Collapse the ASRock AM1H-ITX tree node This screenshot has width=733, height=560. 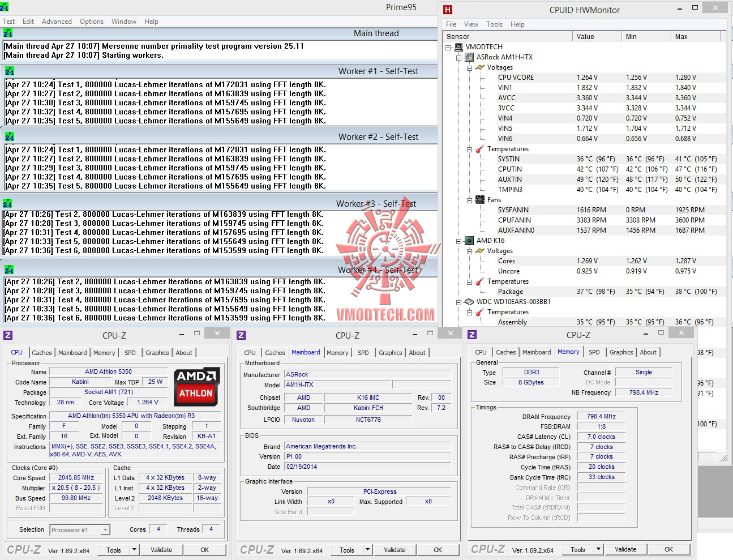[x=459, y=57]
